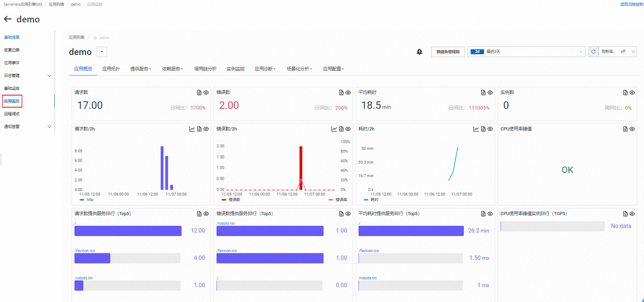Go to 应用列表 in the top breadcrumb
This screenshot has height=302, width=644.
click(56, 4)
